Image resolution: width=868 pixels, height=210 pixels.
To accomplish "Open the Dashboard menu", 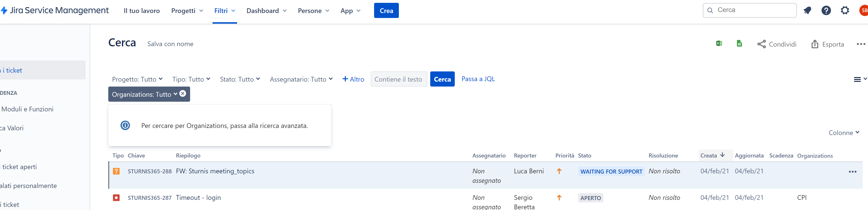I will (x=267, y=11).
